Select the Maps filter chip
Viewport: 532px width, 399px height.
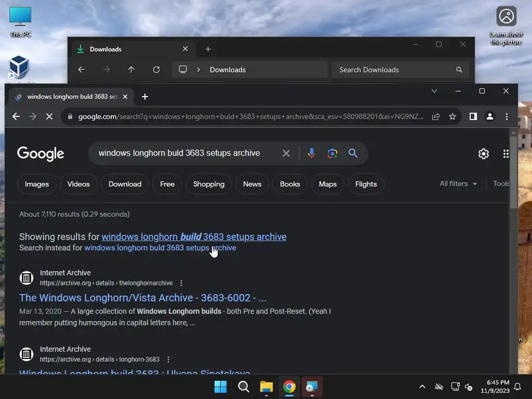coord(327,184)
